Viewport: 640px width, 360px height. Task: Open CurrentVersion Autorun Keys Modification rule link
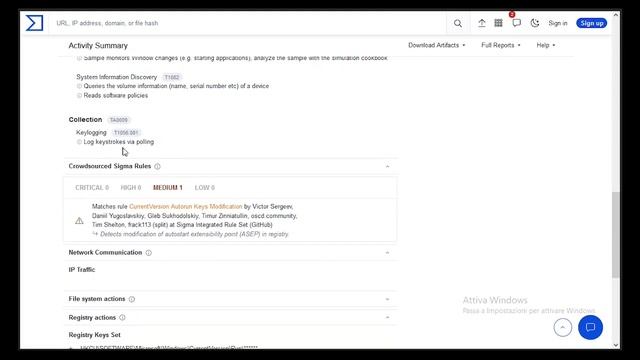coord(186,207)
